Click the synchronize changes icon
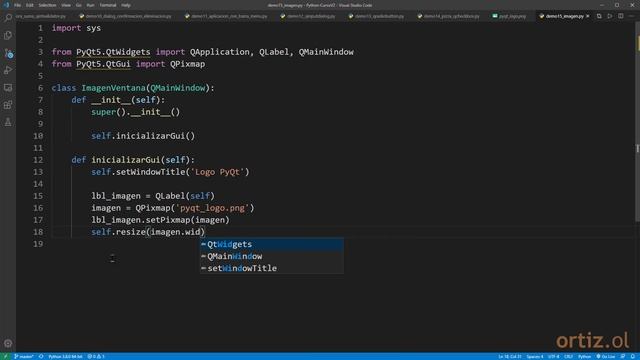Image resolution: width=640 pixels, height=360 pixels. click(41, 356)
